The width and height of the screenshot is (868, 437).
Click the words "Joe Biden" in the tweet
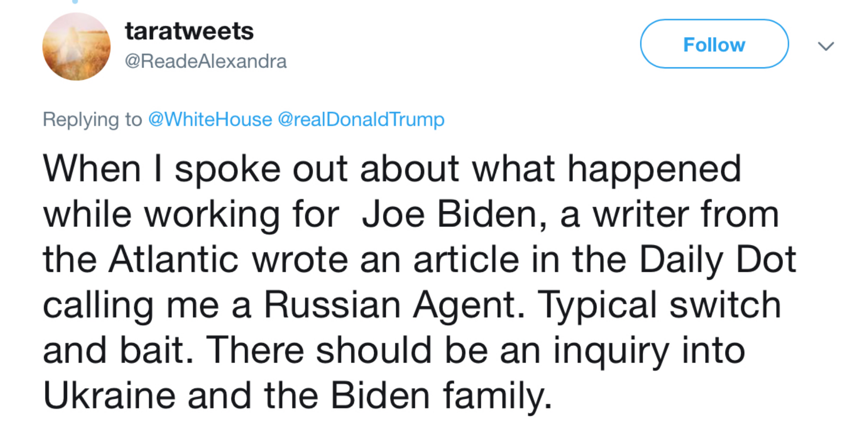coord(449,214)
